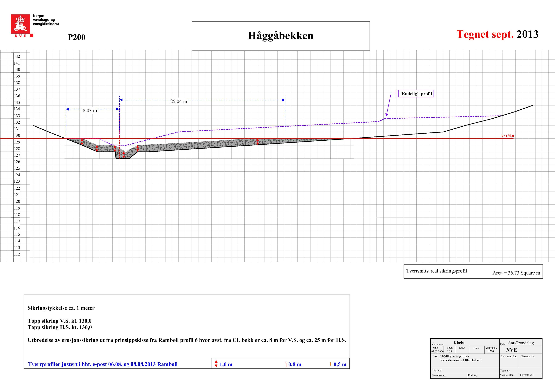Click the 'Endring' cell

click(483, 376)
